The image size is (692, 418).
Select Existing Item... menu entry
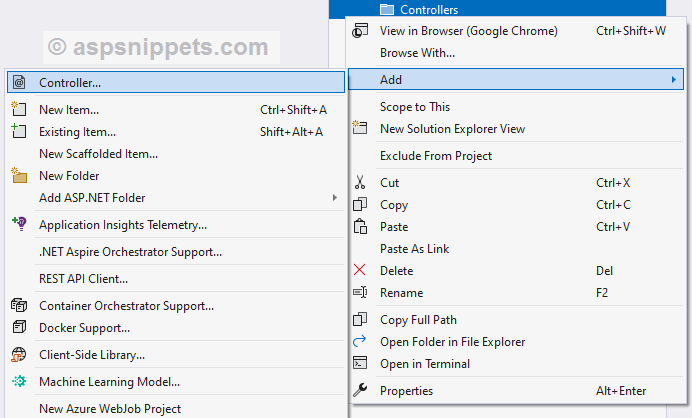point(176,132)
